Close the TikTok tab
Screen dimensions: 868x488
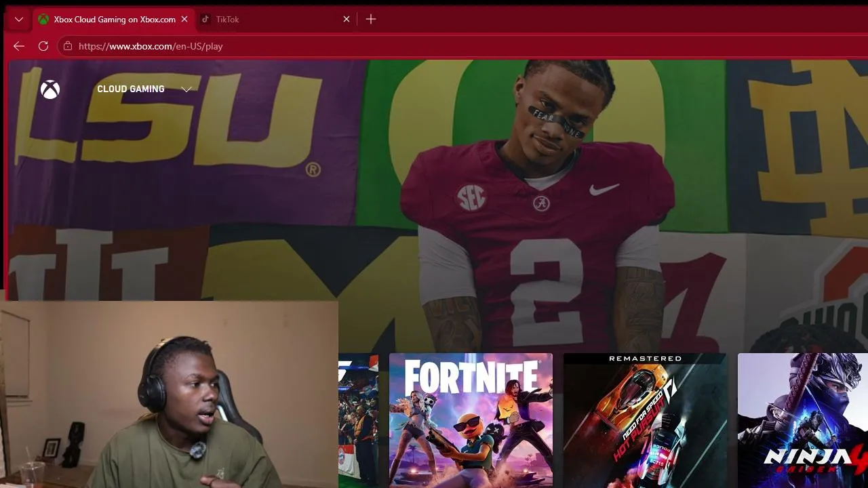click(x=347, y=20)
